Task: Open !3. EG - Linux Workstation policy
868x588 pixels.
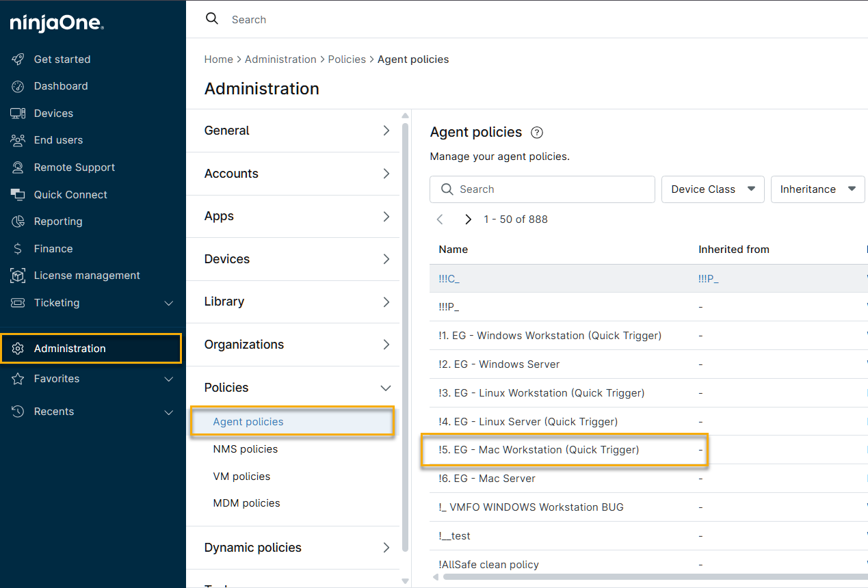Action: (x=542, y=393)
